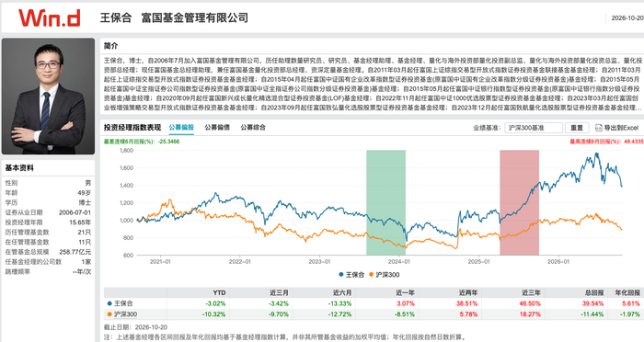Click the 年龄 row showing 49岁
644x342 pixels.
[x=48, y=192]
